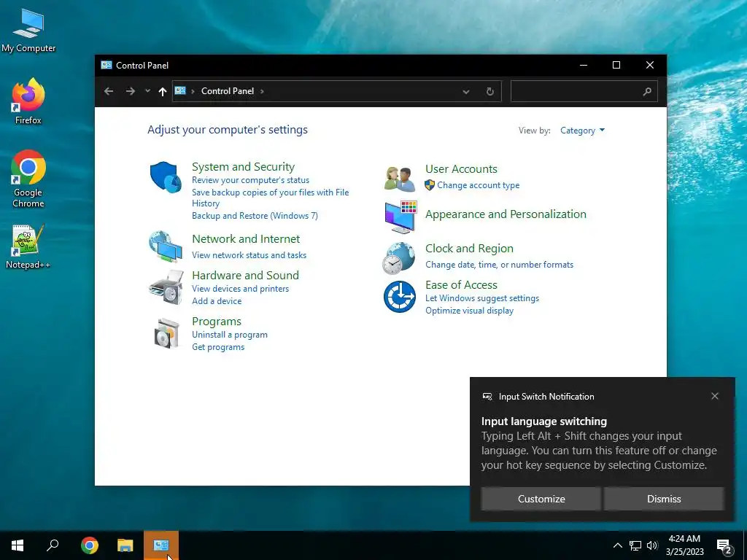
Task: Expand the chevron after Control Panel breadcrumb
Action: point(262,91)
